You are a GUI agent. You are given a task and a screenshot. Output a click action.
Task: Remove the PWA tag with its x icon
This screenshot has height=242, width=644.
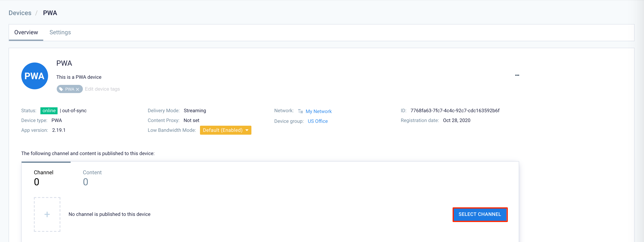78,89
